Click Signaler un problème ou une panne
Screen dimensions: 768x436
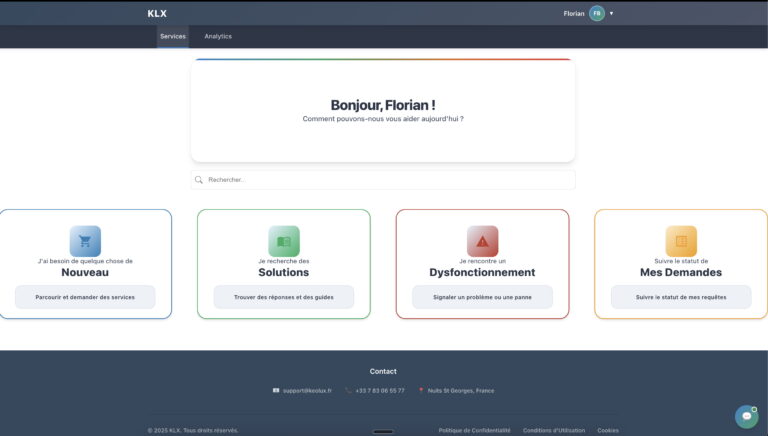coord(482,297)
